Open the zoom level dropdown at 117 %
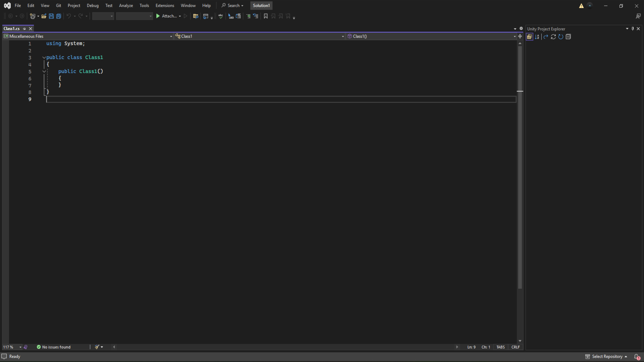The width and height of the screenshot is (644, 362). [20, 347]
